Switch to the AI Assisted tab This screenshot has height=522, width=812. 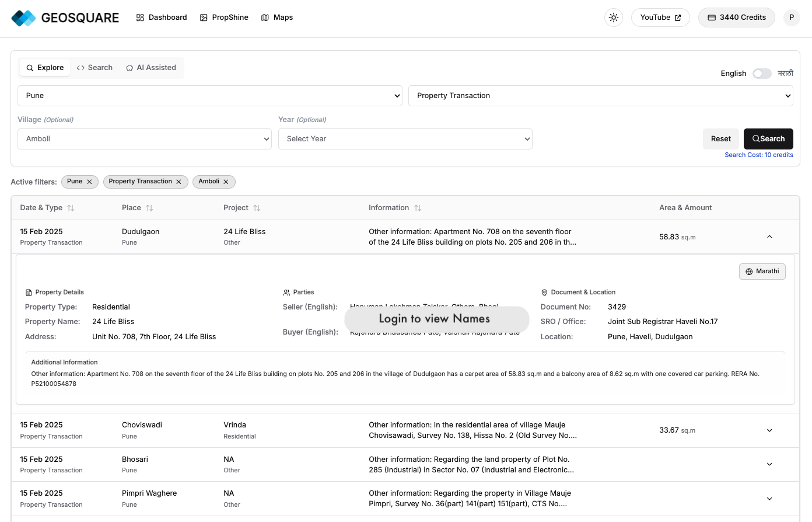[151, 68]
